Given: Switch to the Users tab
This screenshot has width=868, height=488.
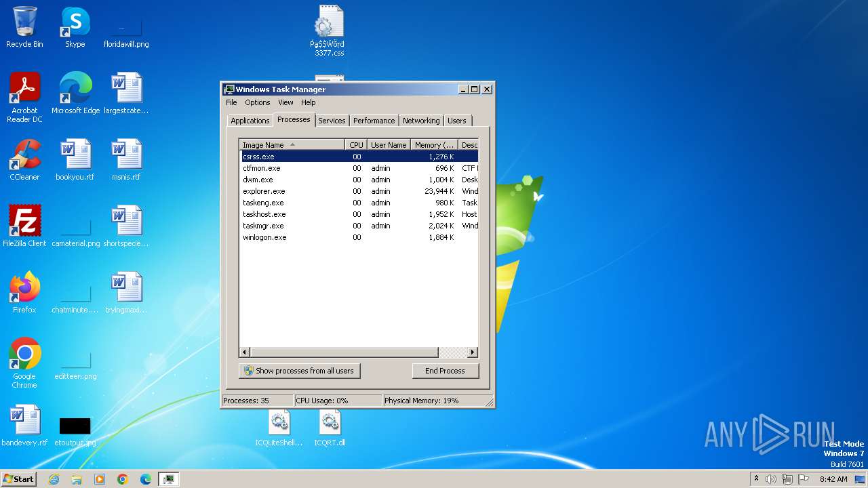Looking at the screenshot, I should pos(457,121).
